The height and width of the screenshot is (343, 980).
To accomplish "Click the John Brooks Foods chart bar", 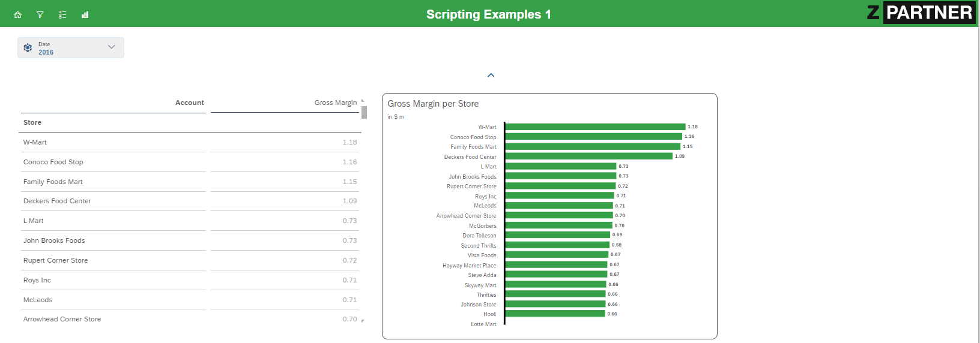I will pos(561,176).
